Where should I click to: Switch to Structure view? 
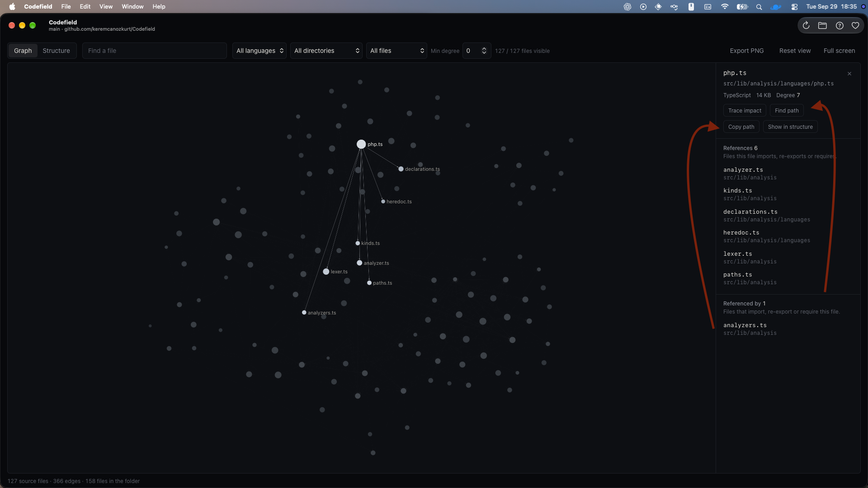click(56, 51)
